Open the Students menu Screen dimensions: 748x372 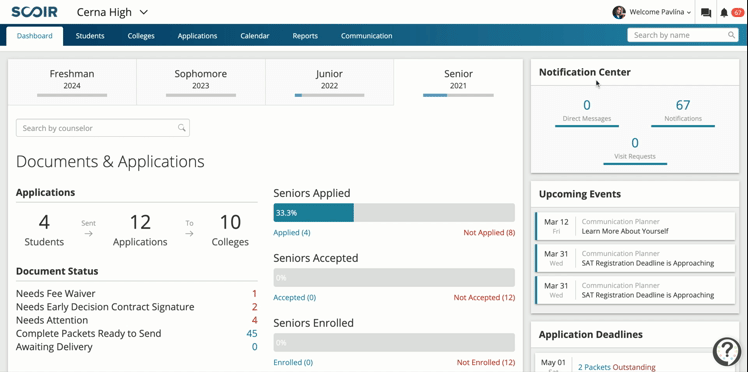90,36
